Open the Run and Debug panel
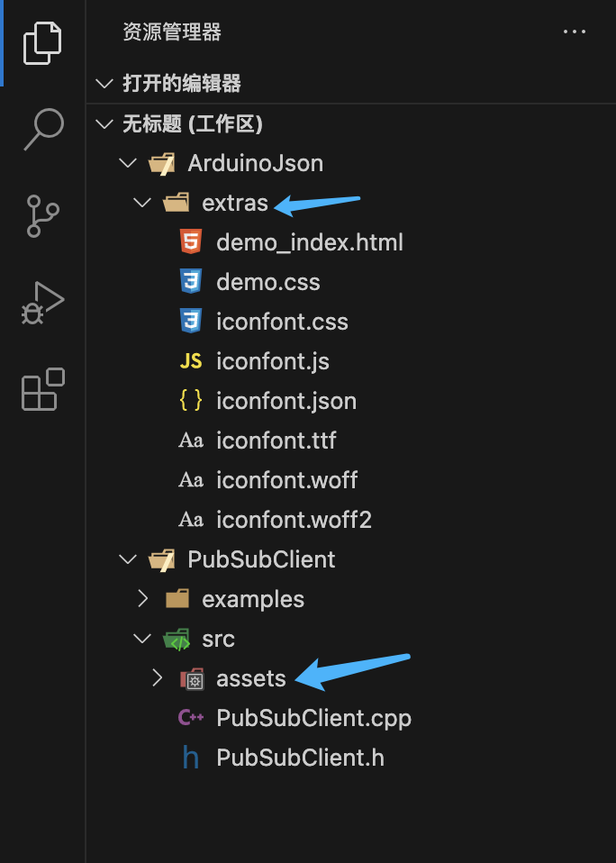This screenshot has height=863, width=616. point(42,302)
